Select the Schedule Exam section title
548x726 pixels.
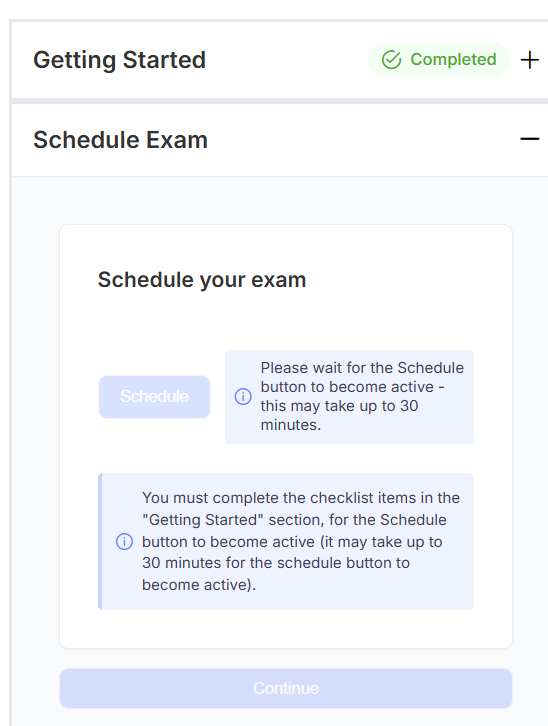(120, 140)
